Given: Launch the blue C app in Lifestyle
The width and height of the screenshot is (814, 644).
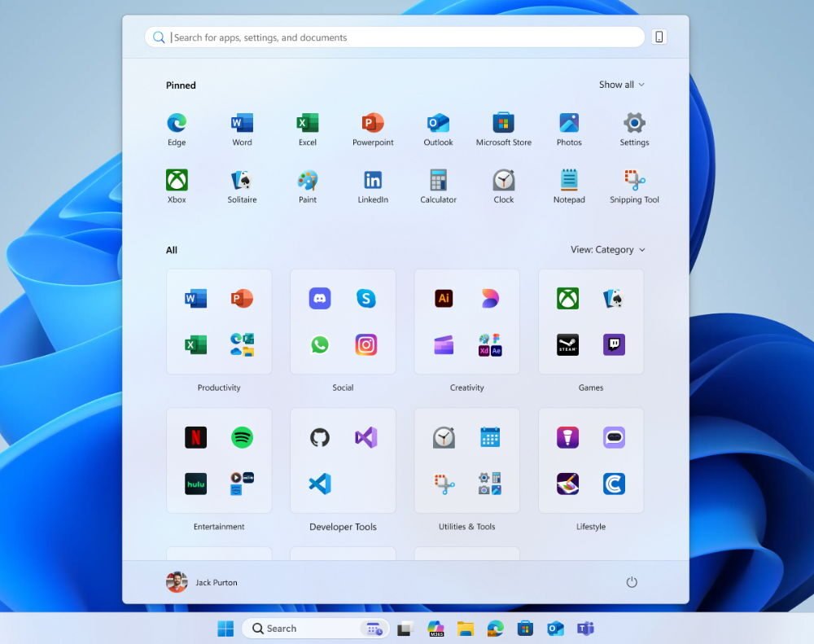Looking at the screenshot, I should (x=614, y=484).
